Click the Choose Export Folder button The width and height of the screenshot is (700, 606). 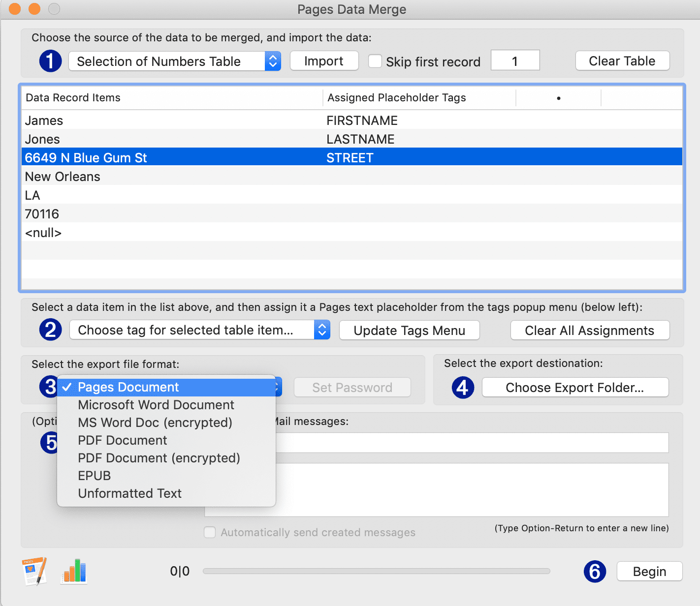click(x=575, y=388)
